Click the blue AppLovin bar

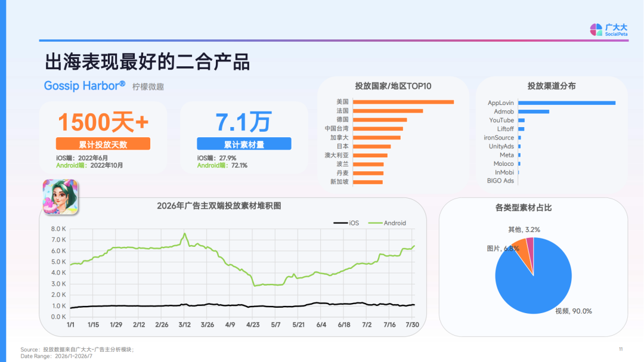pyautogui.click(x=567, y=103)
